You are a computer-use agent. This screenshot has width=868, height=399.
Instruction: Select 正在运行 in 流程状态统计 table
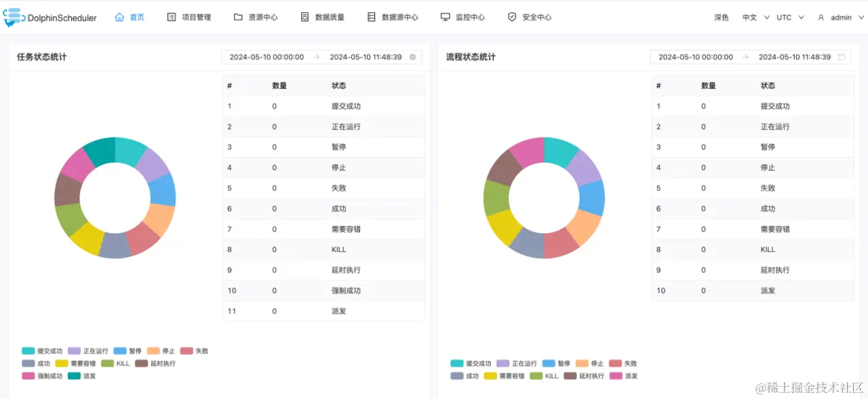click(753, 127)
